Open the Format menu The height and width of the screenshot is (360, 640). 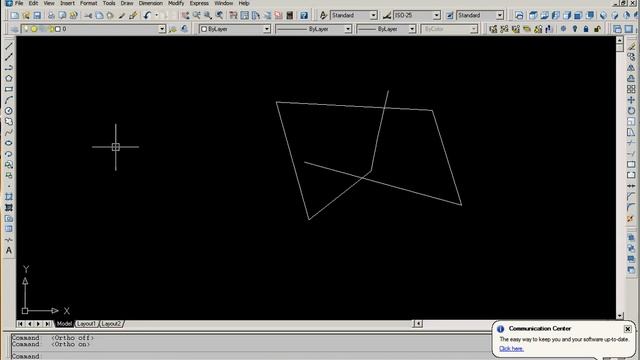(88, 3)
